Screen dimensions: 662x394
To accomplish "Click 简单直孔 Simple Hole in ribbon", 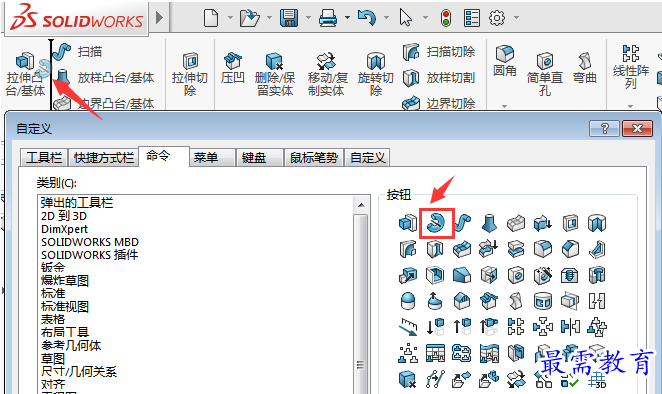I will pyautogui.click(x=545, y=74).
